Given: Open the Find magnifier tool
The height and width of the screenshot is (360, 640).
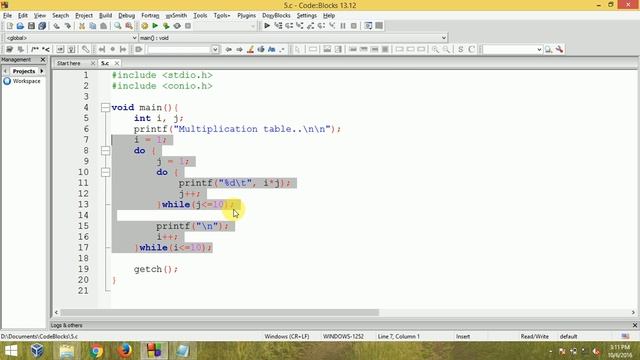Looking at the screenshot, I should [x=118, y=26].
